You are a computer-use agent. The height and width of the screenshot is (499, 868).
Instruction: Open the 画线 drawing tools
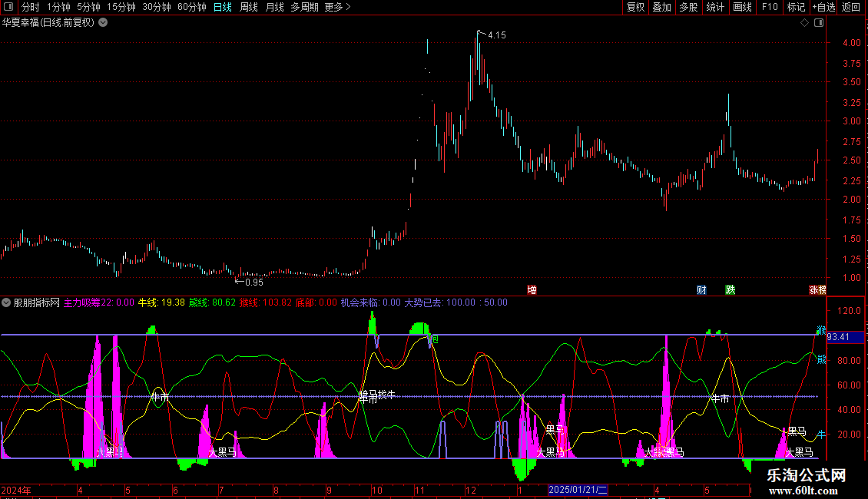[x=742, y=7]
